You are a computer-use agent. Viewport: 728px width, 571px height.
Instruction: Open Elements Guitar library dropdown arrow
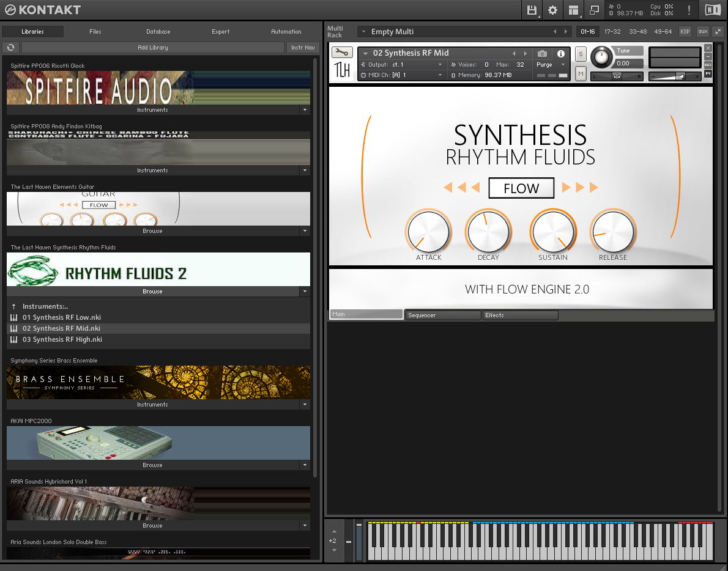pos(305,230)
